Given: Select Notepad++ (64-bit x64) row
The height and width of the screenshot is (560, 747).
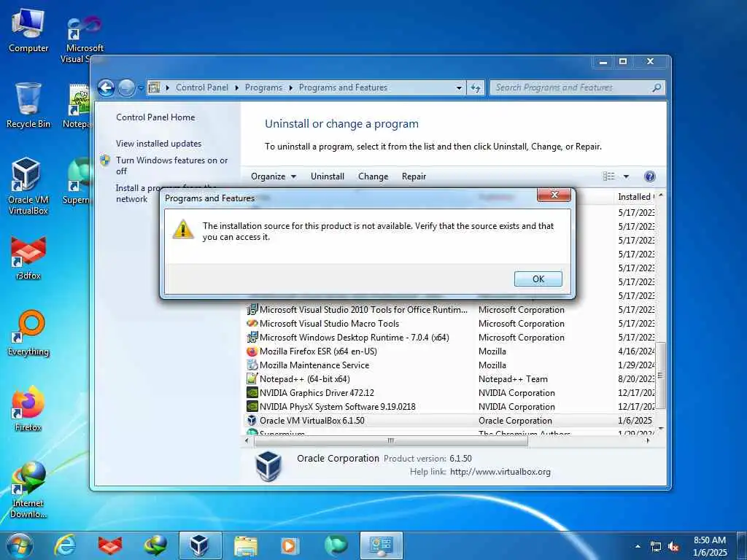Looking at the screenshot, I should coord(450,378).
